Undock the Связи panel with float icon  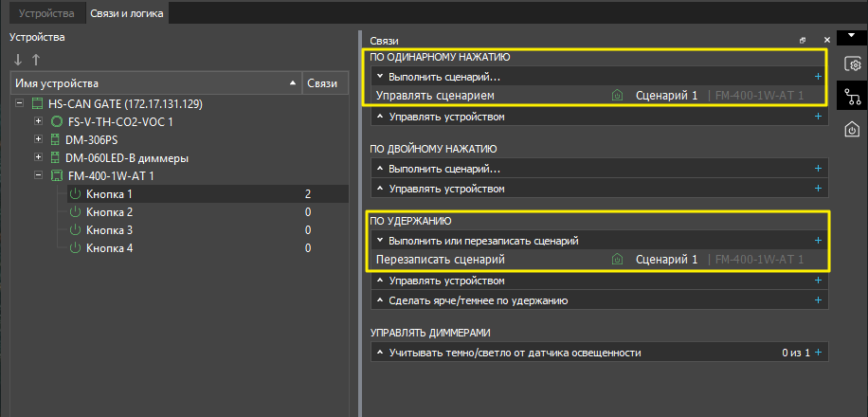click(803, 41)
